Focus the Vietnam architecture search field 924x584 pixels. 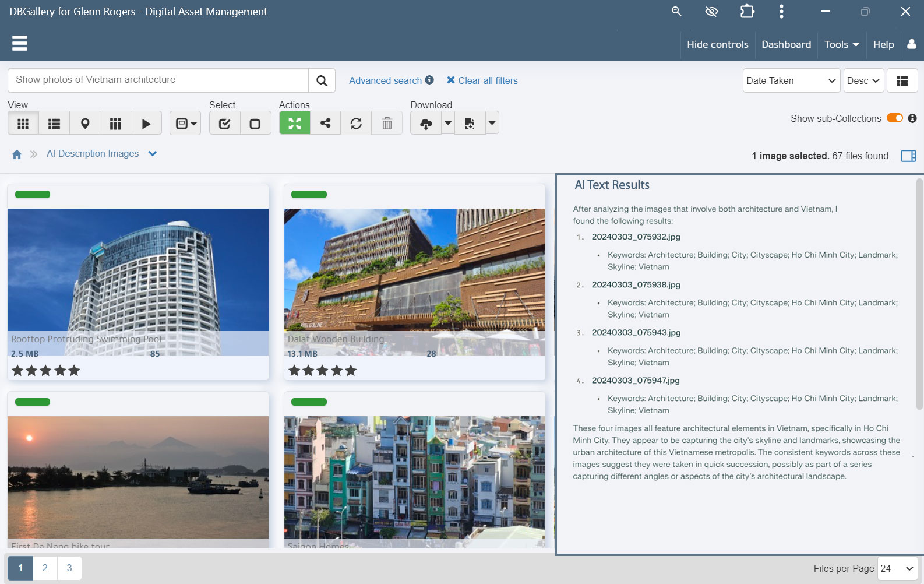(158, 80)
